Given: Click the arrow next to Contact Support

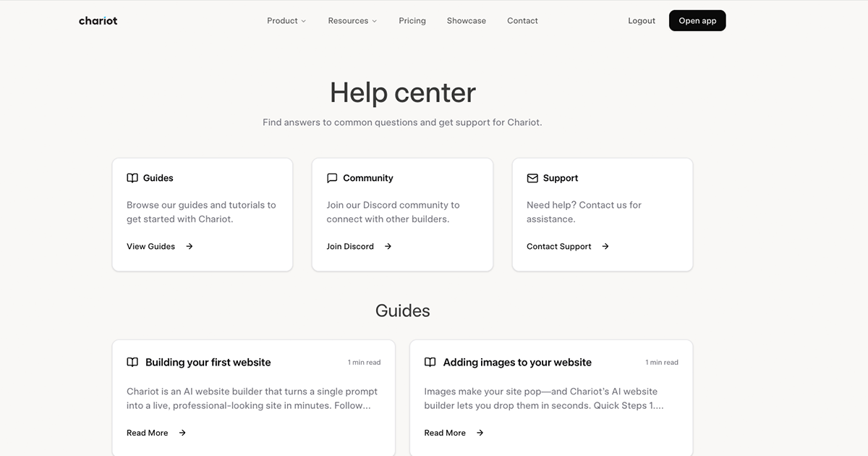Looking at the screenshot, I should pos(605,246).
